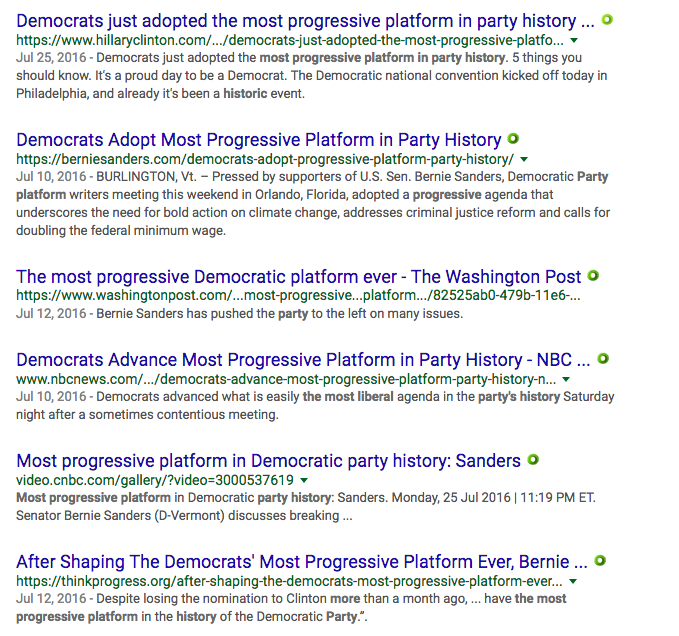The width and height of the screenshot is (679, 636).
Task: Click green circle icon beside 'history: Sanders' CNBC title
Action: (x=533, y=459)
